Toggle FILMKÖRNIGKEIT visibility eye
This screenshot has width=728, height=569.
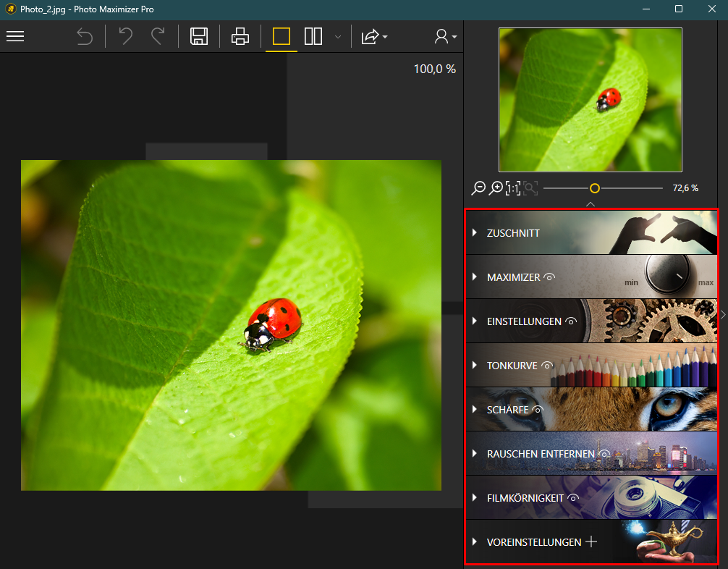(573, 498)
